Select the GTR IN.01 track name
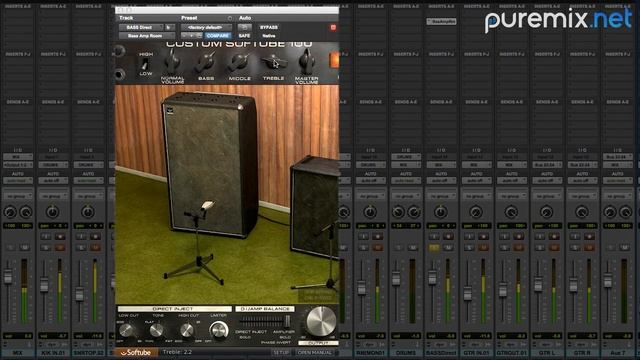Image resolution: width=640 pixels, height=360 pixels. [x=476, y=353]
